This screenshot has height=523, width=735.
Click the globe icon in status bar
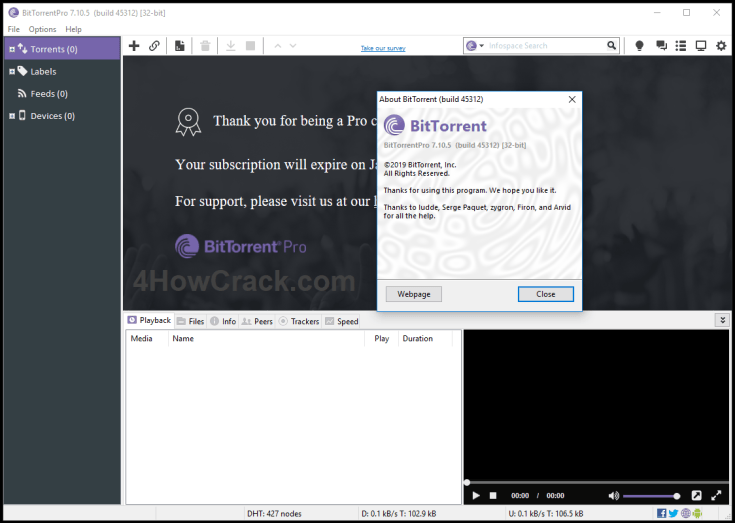point(686,513)
